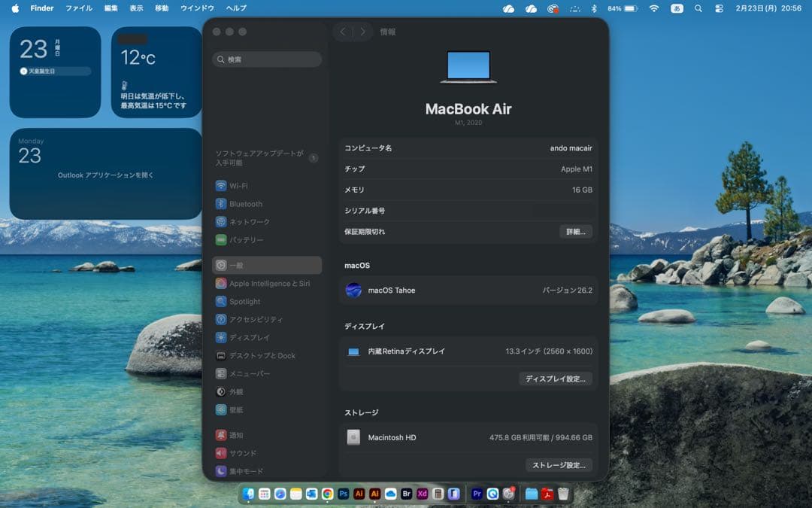Open System Settings icon in the Dock

coord(508,494)
